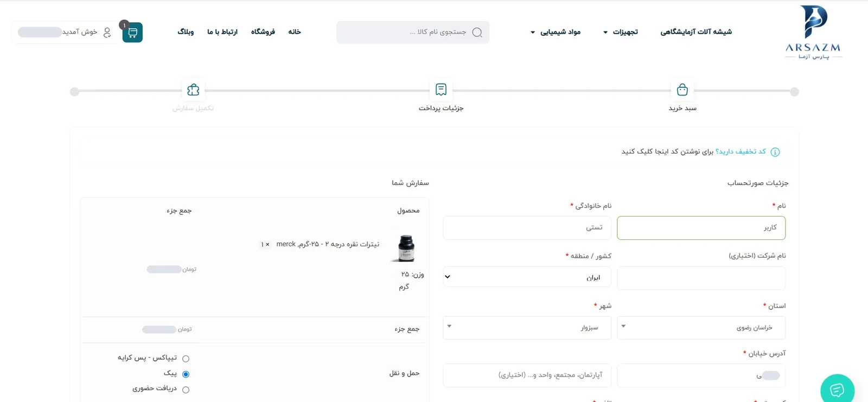The width and height of the screenshot is (868, 402).
Task: Click the نام first name field
Action: point(701,228)
